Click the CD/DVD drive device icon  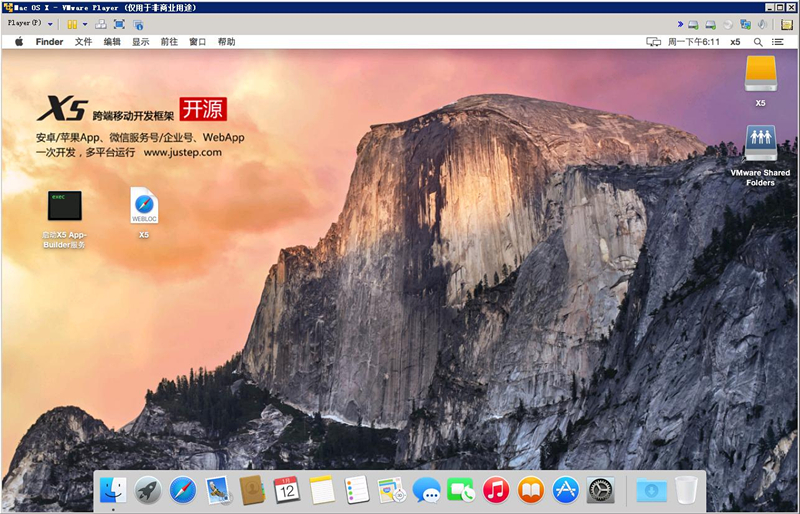[728, 24]
